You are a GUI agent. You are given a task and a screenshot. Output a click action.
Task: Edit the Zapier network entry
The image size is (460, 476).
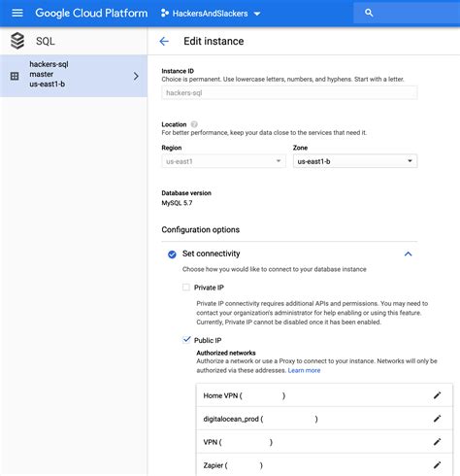[x=437, y=465]
